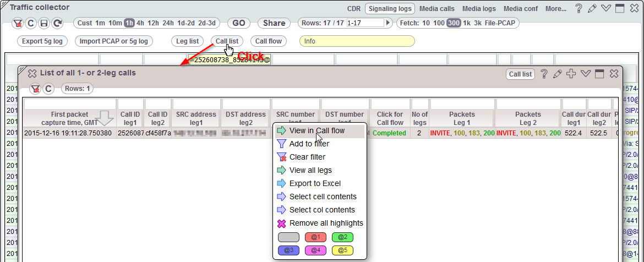Pick the green @2 highlight color

[x=342, y=237]
